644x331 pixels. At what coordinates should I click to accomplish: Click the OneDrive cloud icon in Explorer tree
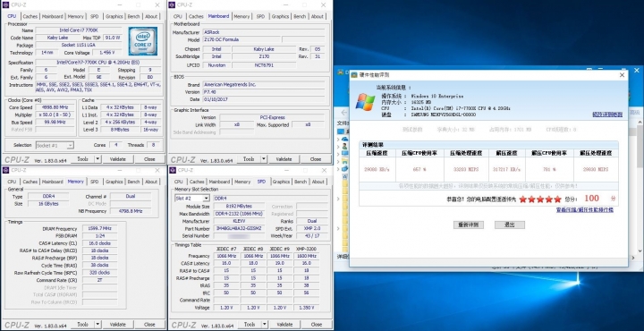point(344,139)
